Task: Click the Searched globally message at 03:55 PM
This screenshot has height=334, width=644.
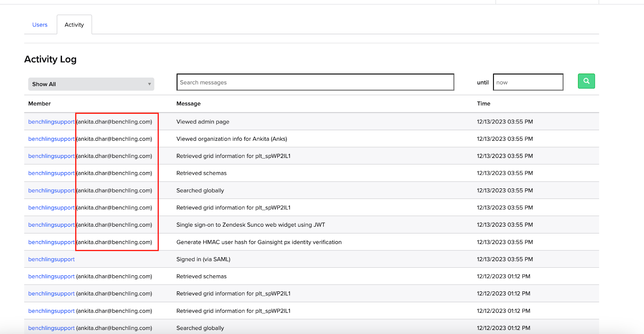Action: click(x=200, y=191)
